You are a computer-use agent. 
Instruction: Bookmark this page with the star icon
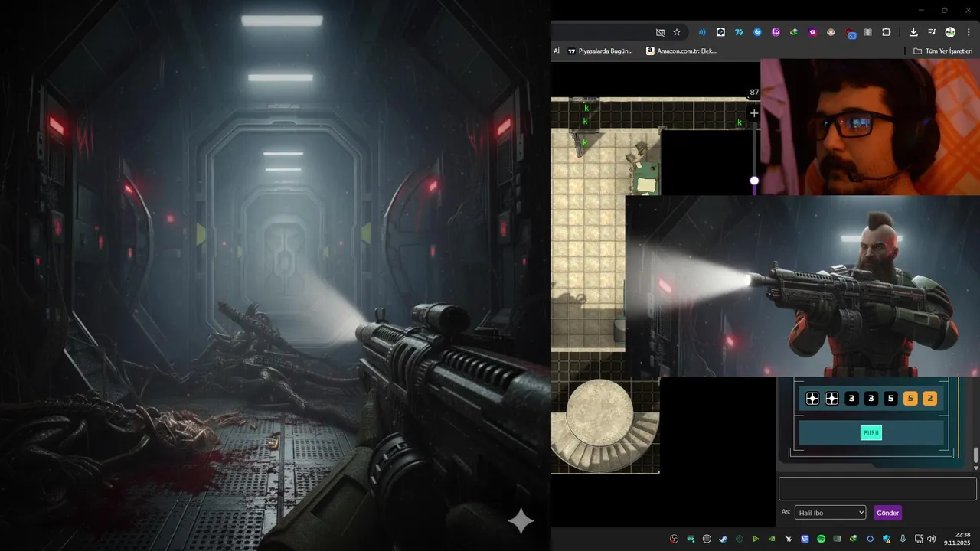coord(677,32)
